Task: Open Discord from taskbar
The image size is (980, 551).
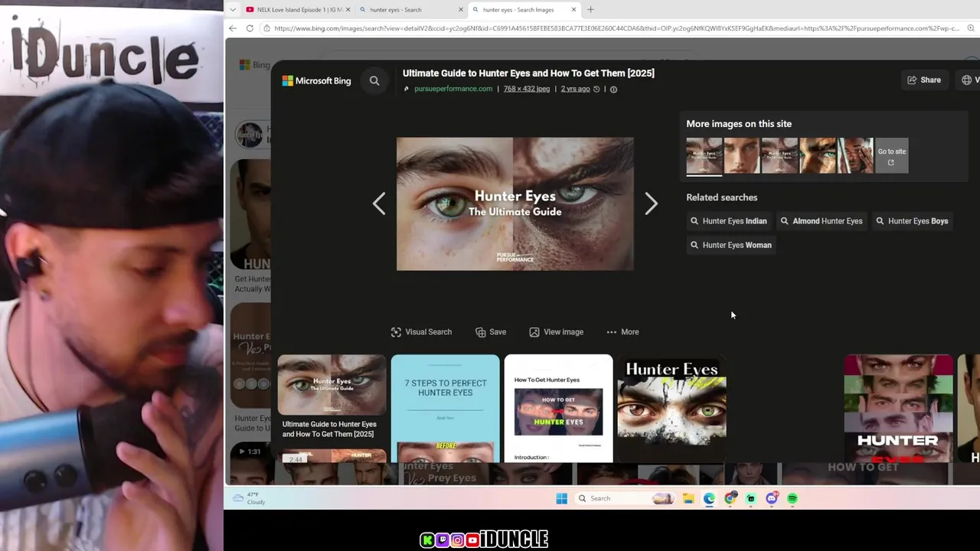Action: (772, 499)
